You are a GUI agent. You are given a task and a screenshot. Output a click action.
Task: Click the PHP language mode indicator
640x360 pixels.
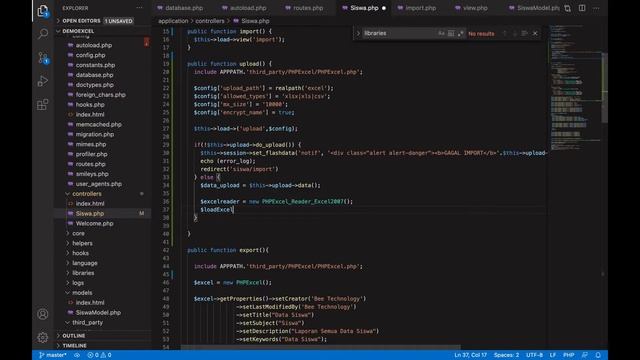pos(569,355)
